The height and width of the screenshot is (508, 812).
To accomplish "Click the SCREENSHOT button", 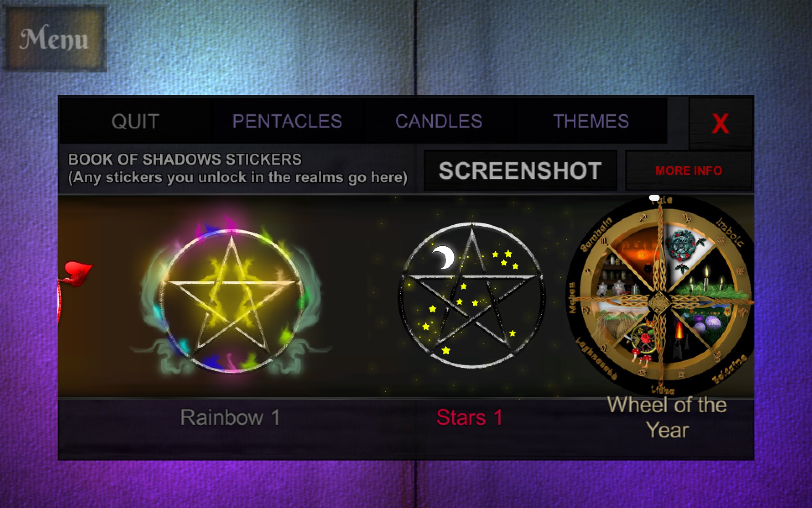I will [520, 171].
